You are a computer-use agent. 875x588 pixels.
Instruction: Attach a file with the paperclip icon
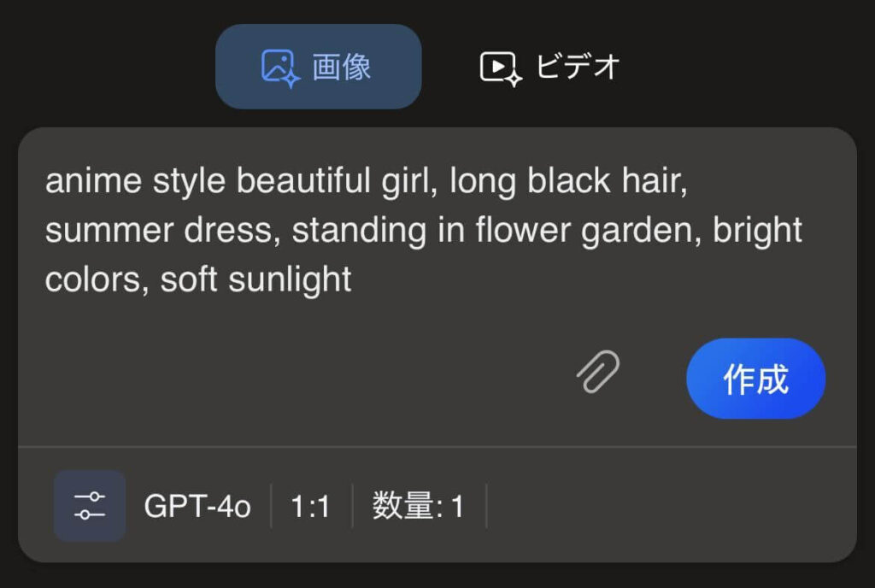click(598, 372)
